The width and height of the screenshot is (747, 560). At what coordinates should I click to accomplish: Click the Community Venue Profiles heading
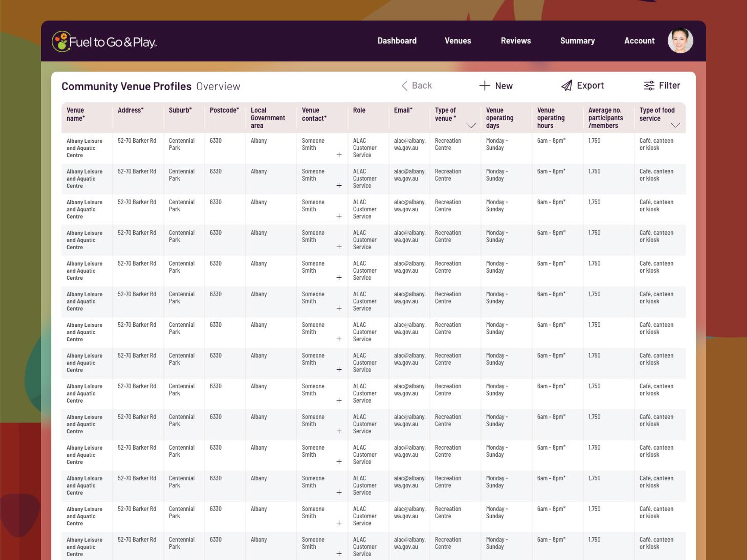click(126, 86)
